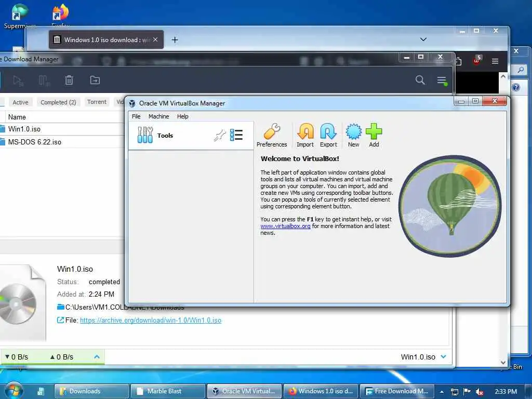The height and width of the screenshot is (399, 532).
Task: Select the Windows 1.0 iso download browser tab
Action: click(x=106, y=39)
